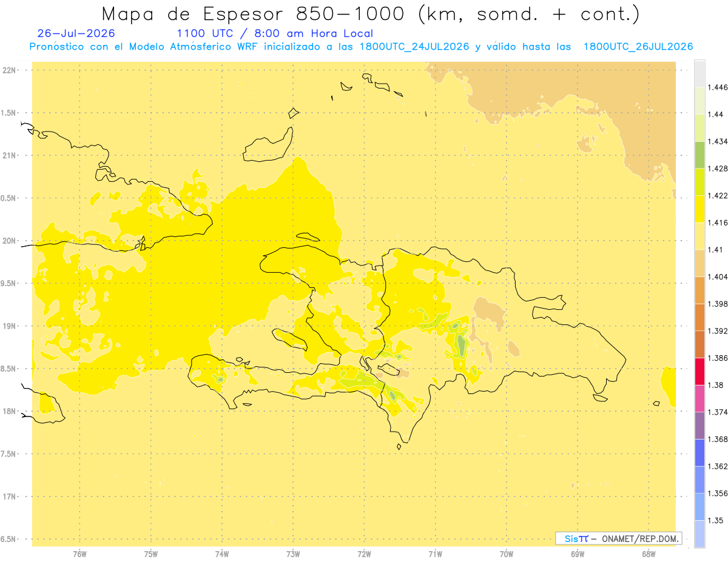Image resolution: width=728 pixels, height=562 pixels.
Task: Select the palest blue swatch below 1.35
Action: point(699,534)
